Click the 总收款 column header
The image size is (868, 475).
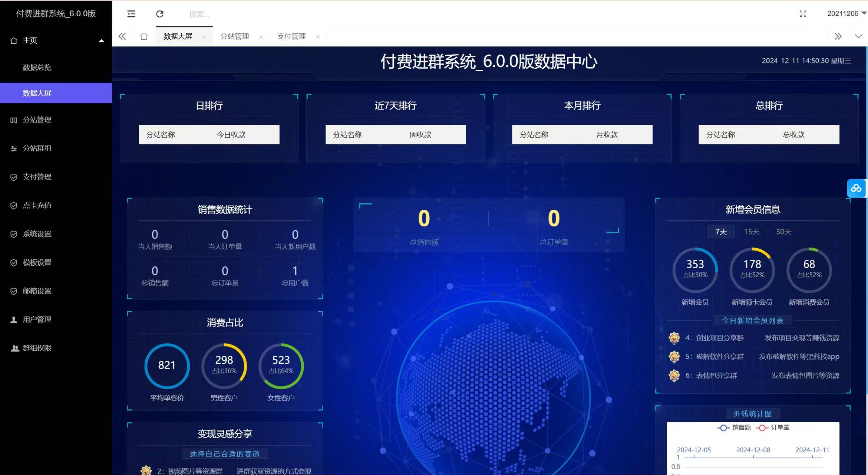[793, 135]
